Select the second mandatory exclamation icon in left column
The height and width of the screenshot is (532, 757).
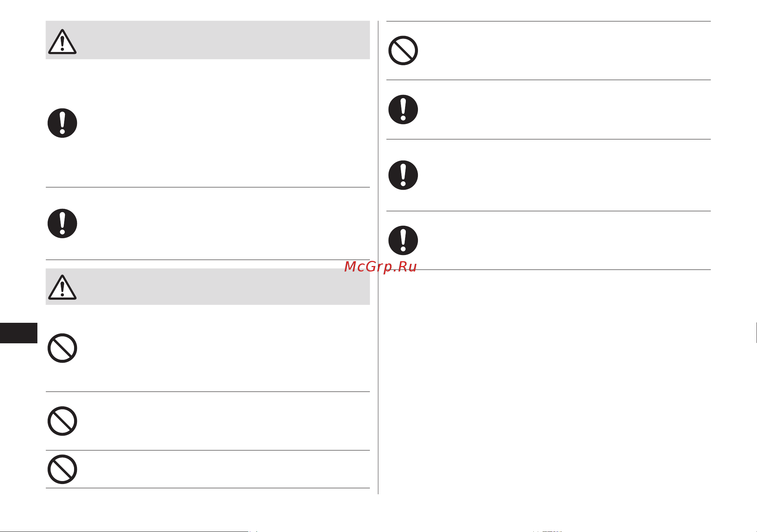[x=62, y=223]
